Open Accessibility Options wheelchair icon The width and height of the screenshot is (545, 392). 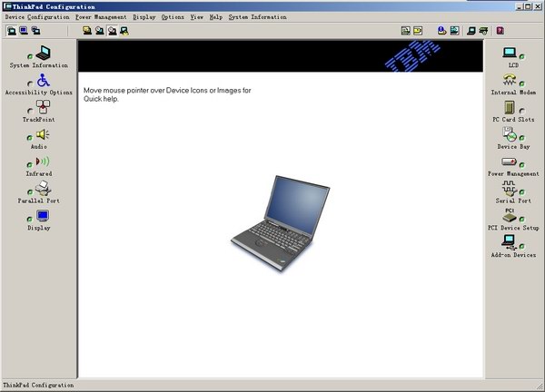pos(44,81)
